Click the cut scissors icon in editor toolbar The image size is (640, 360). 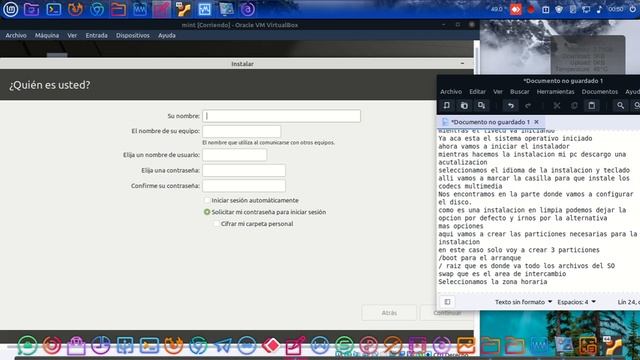click(x=557, y=106)
